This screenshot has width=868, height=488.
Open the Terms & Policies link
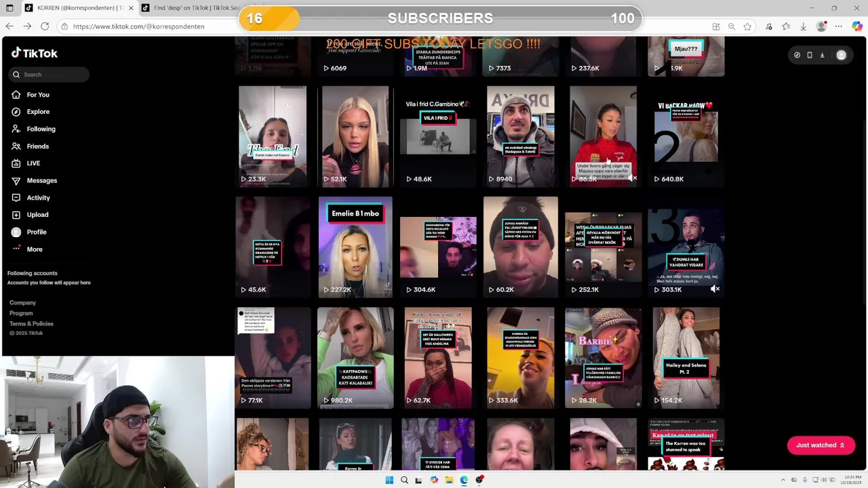click(31, 324)
